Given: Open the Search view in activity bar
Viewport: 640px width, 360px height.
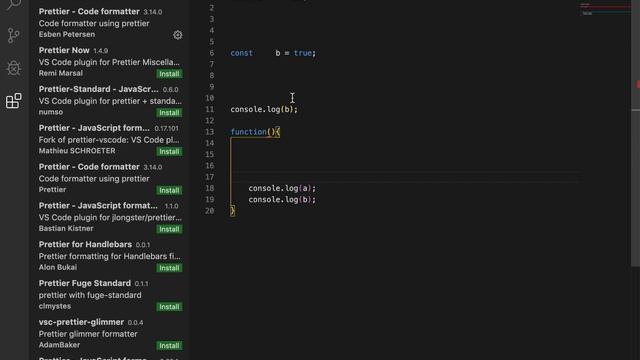Looking at the screenshot, I should (13, 4).
